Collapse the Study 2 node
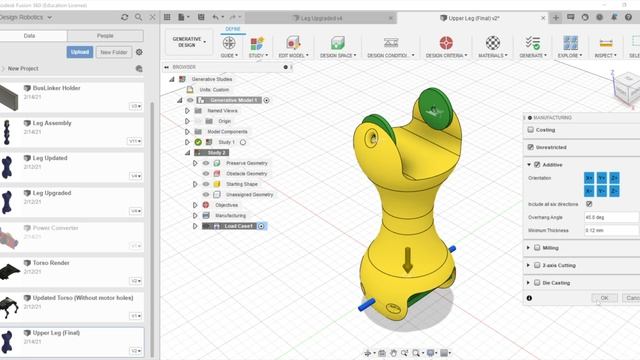The width and height of the screenshot is (640, 360). coord(187,153)
